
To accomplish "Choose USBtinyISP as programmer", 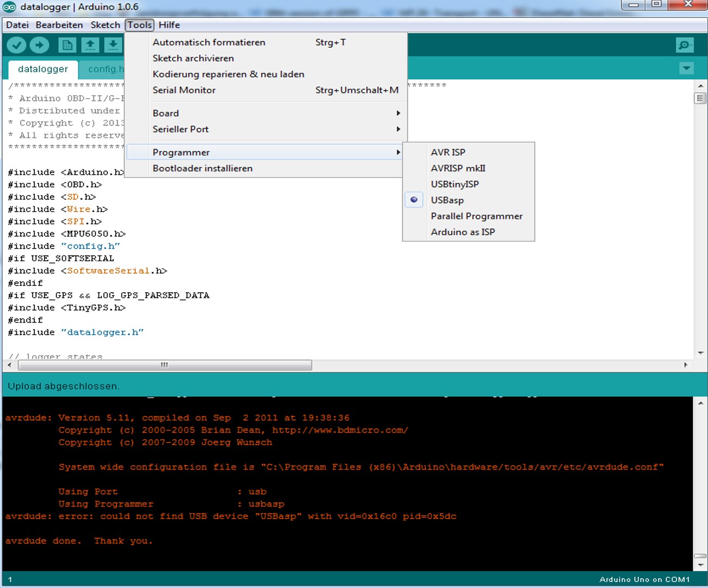I will tap(468, 184).
